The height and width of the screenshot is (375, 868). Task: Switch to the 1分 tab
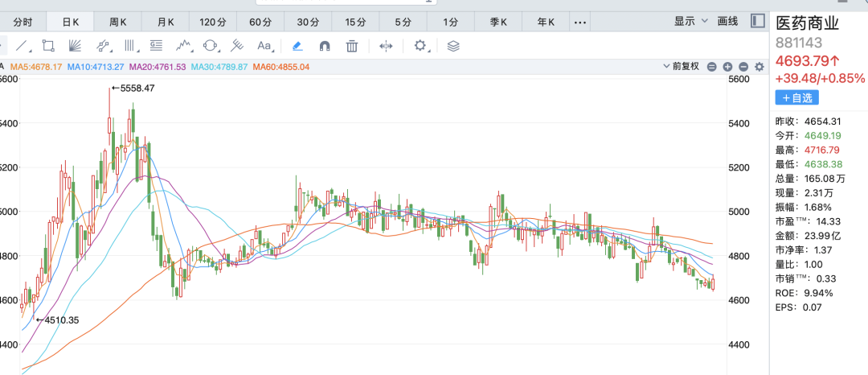[x=451, y=23]
